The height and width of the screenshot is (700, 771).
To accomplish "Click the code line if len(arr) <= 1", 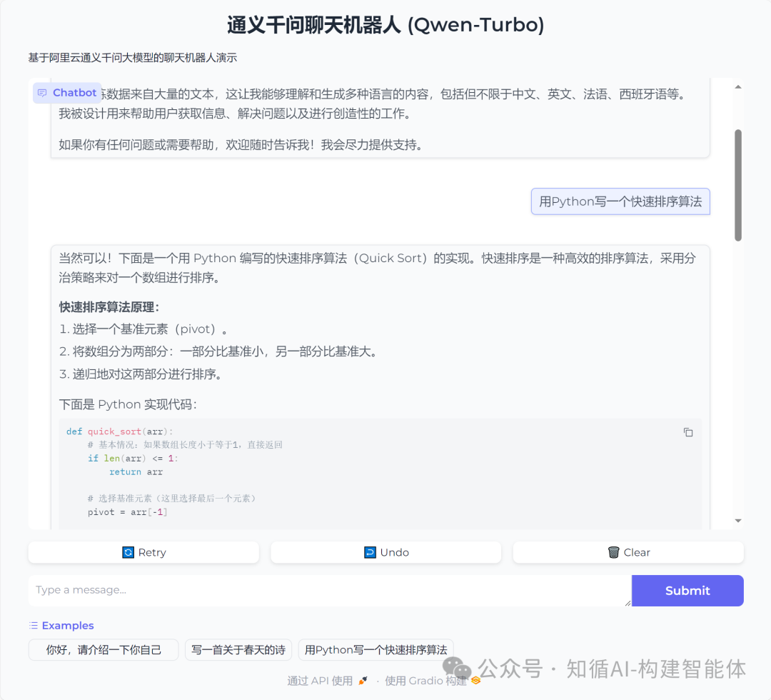I will (133, 459).
